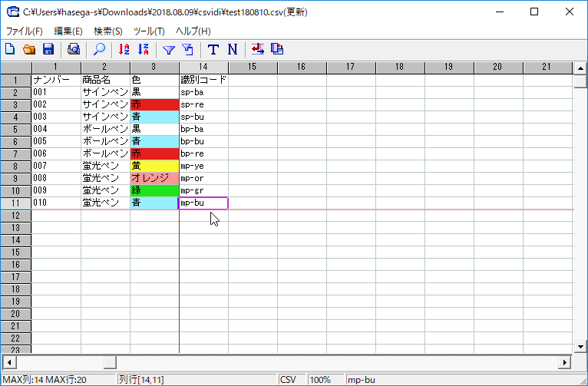This screenshot has height=386, width=588.
Task: Open search with magnifier icon
Action: [x=99, y=49]
